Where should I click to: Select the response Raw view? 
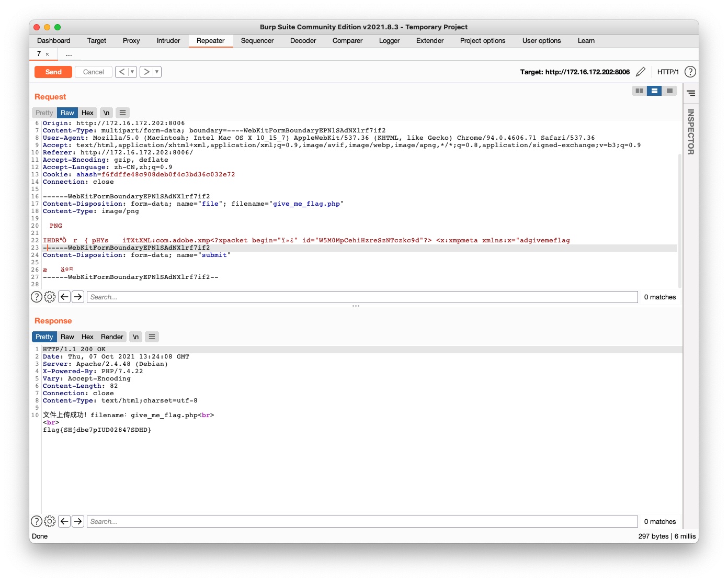[67, 337]
